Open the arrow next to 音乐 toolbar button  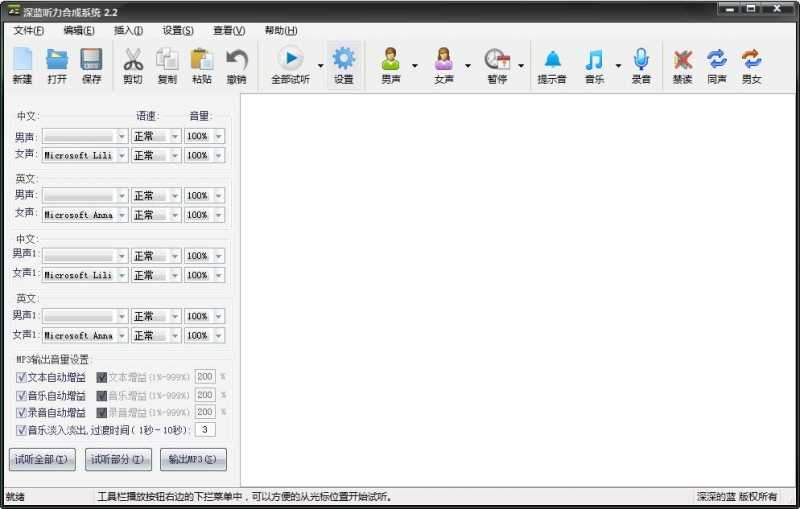pos(618,66)
